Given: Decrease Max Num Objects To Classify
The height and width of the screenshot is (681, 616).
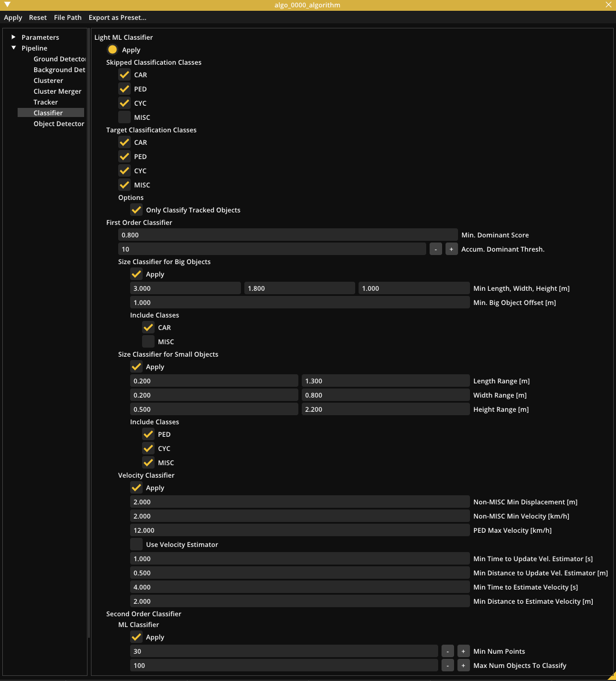Looking at the screenshot, I should (448, 666).
